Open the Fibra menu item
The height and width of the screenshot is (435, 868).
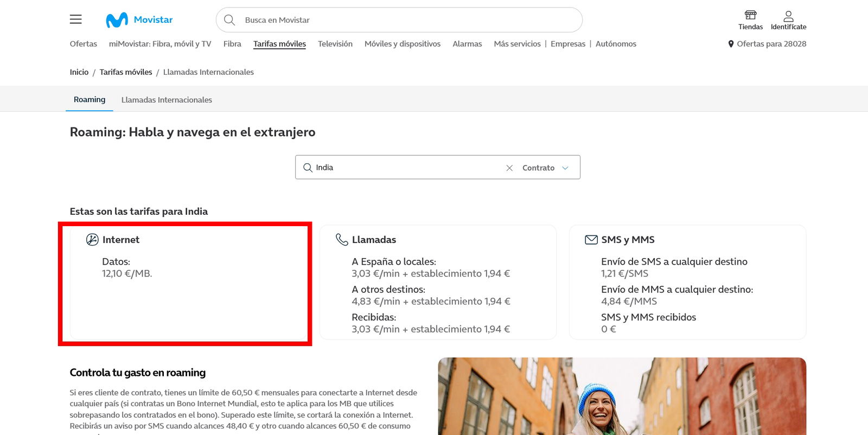coord(232,44)
